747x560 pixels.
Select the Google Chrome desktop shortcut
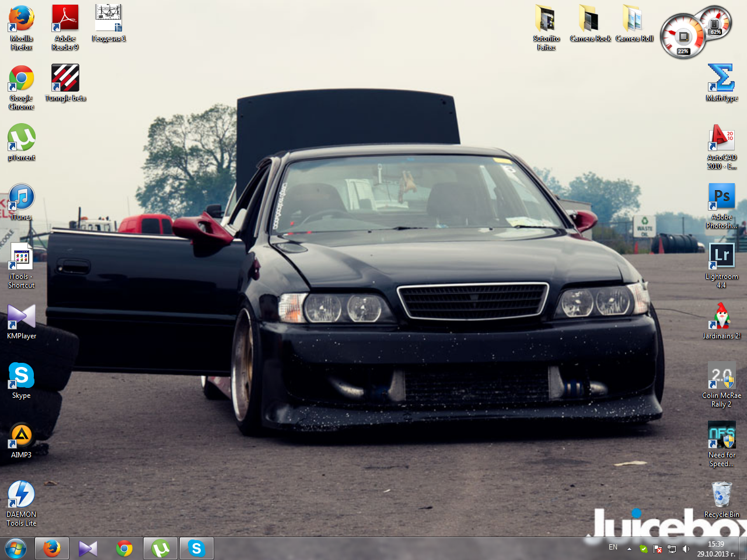point(22,87)
